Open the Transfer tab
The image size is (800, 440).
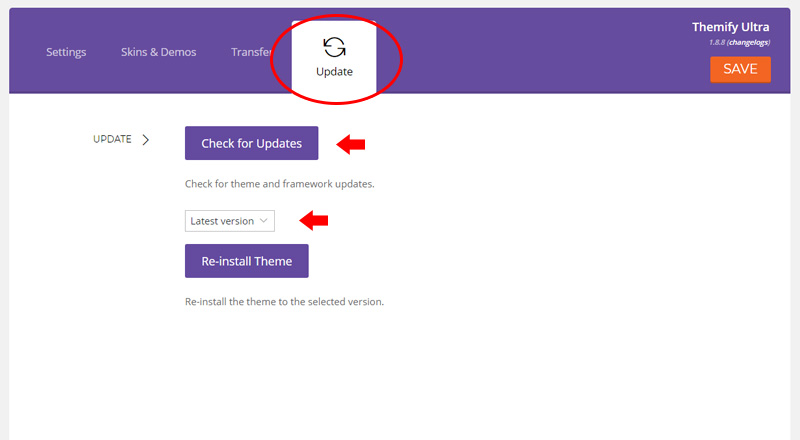pyautogui.click(x=251, y=52)
